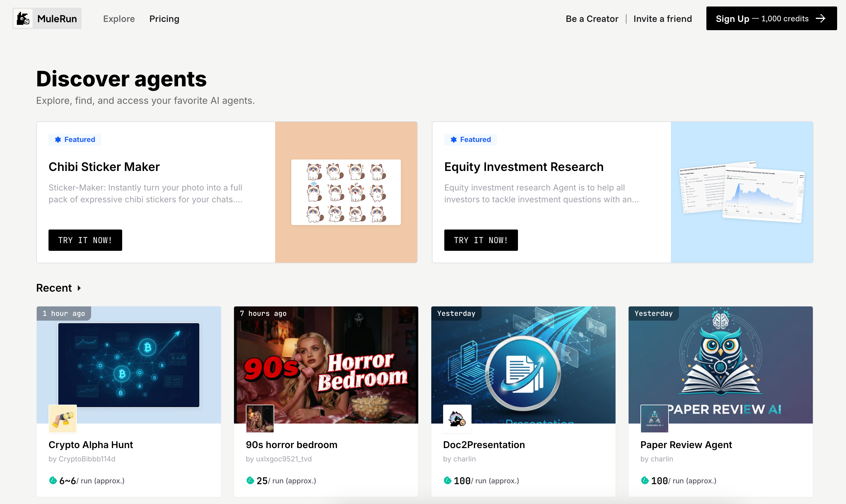
Task: Open the Pricing page
Action: point(164,19)
